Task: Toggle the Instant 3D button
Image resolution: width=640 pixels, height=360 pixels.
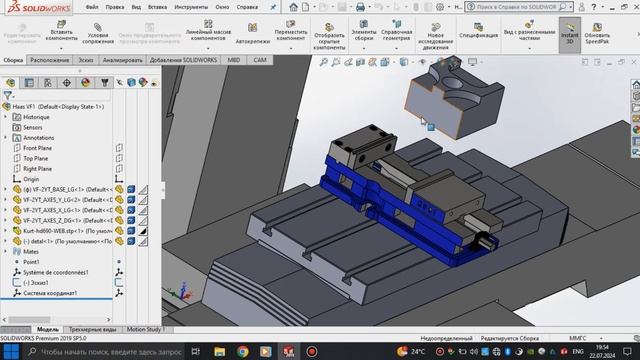Action: (569, 34)
